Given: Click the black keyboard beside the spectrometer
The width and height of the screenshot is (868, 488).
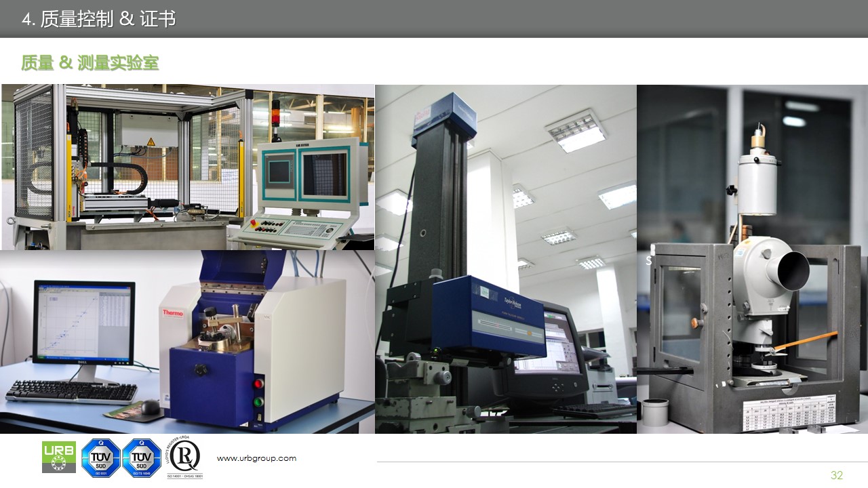Looking at the screenshot, I should coord(71,391).
